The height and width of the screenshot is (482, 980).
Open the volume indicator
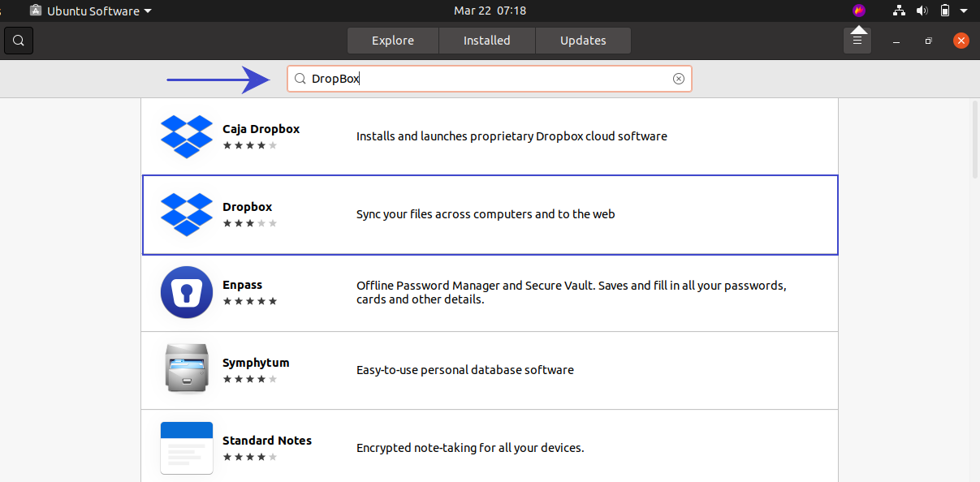(x=922, y=11)
